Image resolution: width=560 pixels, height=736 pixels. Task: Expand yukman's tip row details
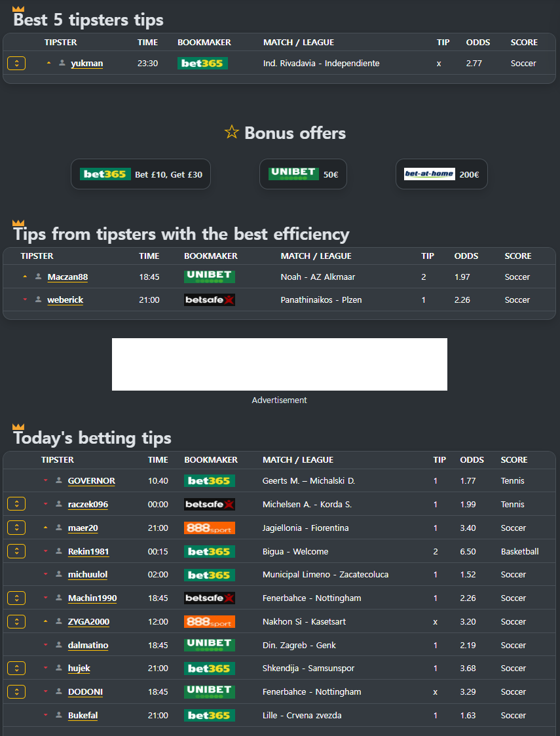16,64
